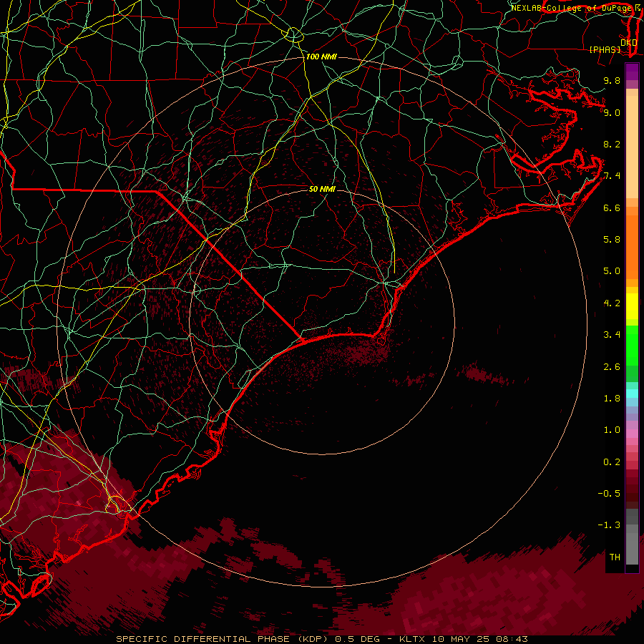Click the DKD label above the color scale
The height and width of the screenshot is (644, 644).
628,42
